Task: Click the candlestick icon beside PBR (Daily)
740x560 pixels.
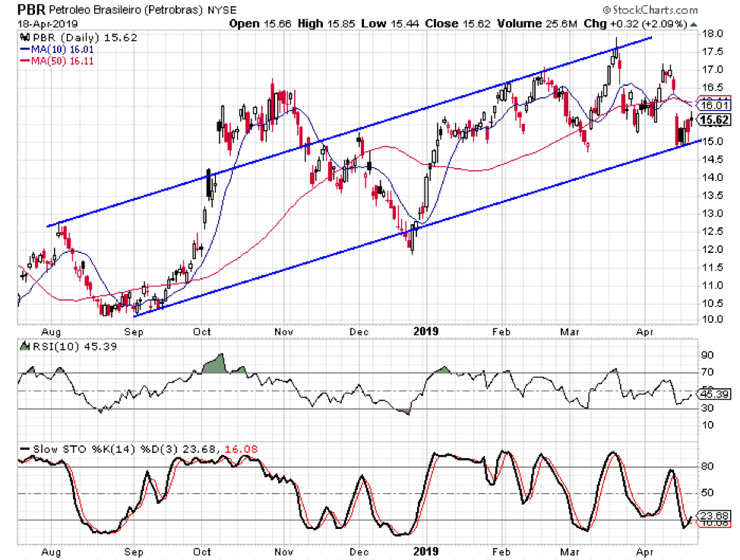Action: pyautogui.click(x=24, y=38)
